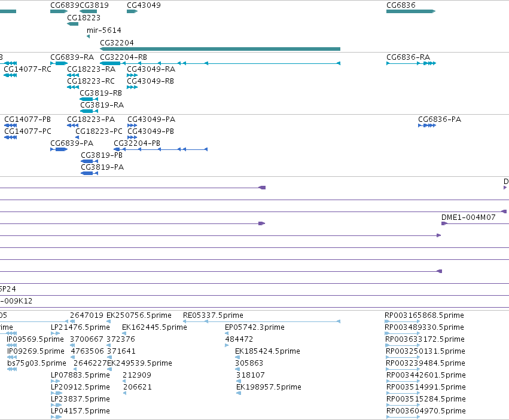
Task: Click EST RP003515284.5prime
Action: 403,405
